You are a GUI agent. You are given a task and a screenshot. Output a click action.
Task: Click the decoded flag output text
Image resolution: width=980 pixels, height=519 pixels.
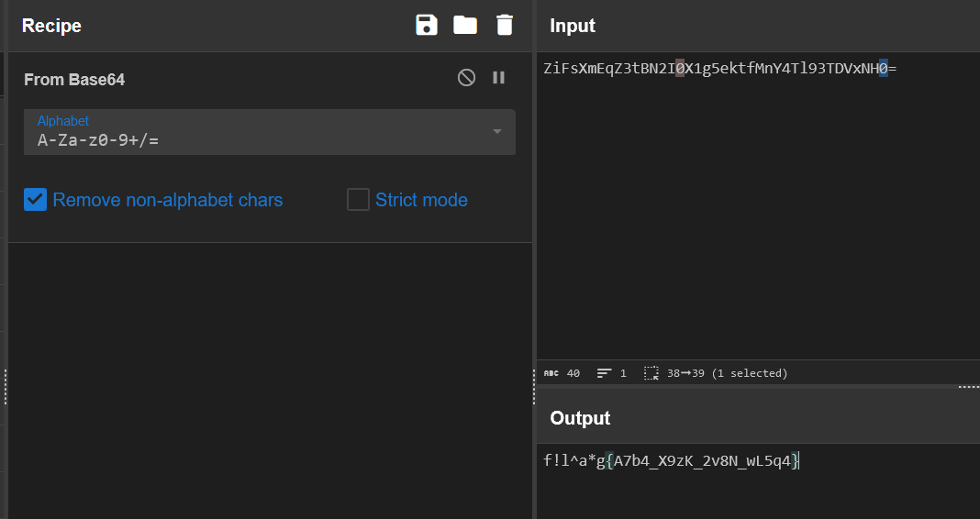coord(672,461)
